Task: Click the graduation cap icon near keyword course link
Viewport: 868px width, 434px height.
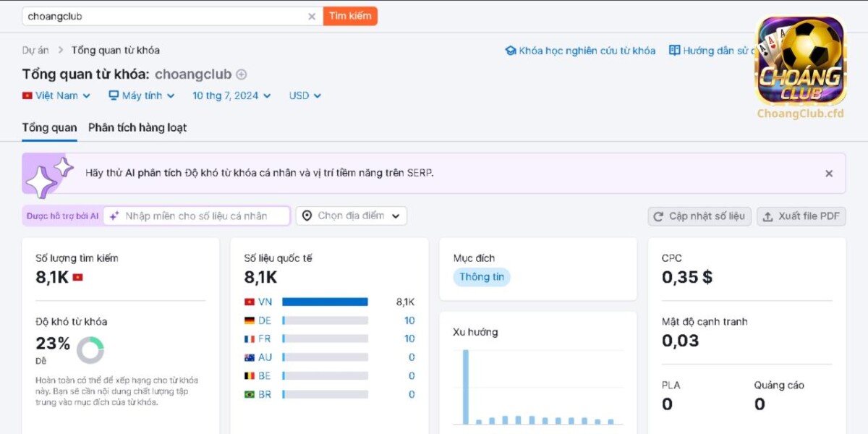Action: [x=511, y=51]
